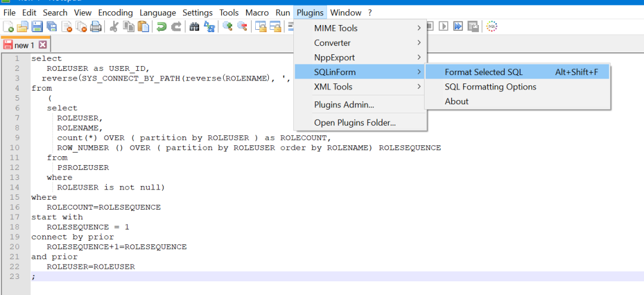Zoom out with the magnifier minus icon
Viewport: 644px width, 295px height.
242,27
